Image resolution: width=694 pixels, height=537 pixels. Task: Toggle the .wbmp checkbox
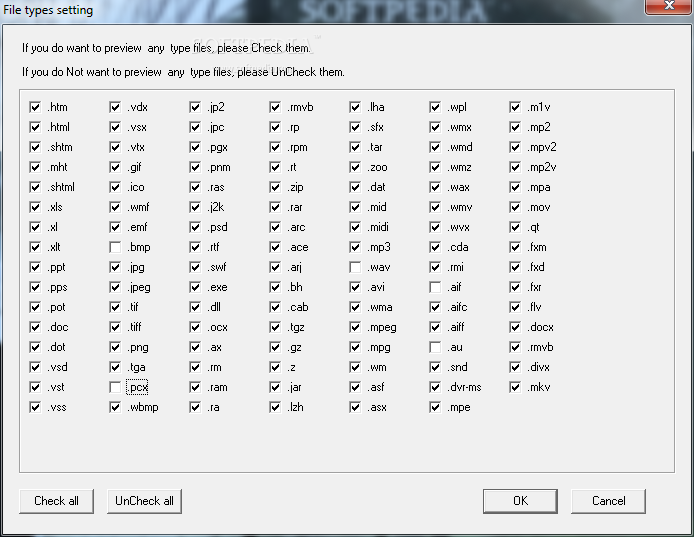pos(115,407)
